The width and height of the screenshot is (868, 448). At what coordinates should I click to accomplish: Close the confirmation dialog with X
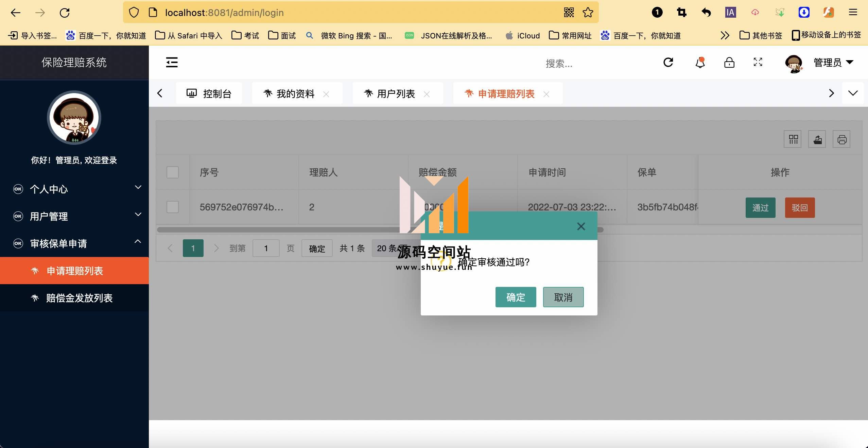tap(581, 226)
